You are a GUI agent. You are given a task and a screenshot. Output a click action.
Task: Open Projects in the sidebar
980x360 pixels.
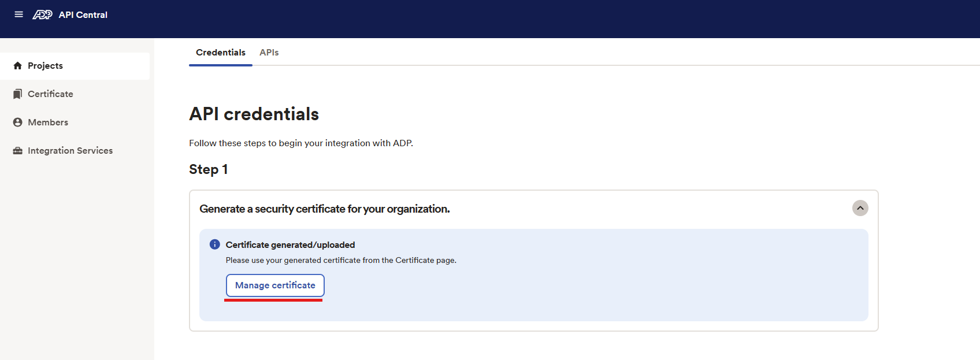(x=75, y=66)
